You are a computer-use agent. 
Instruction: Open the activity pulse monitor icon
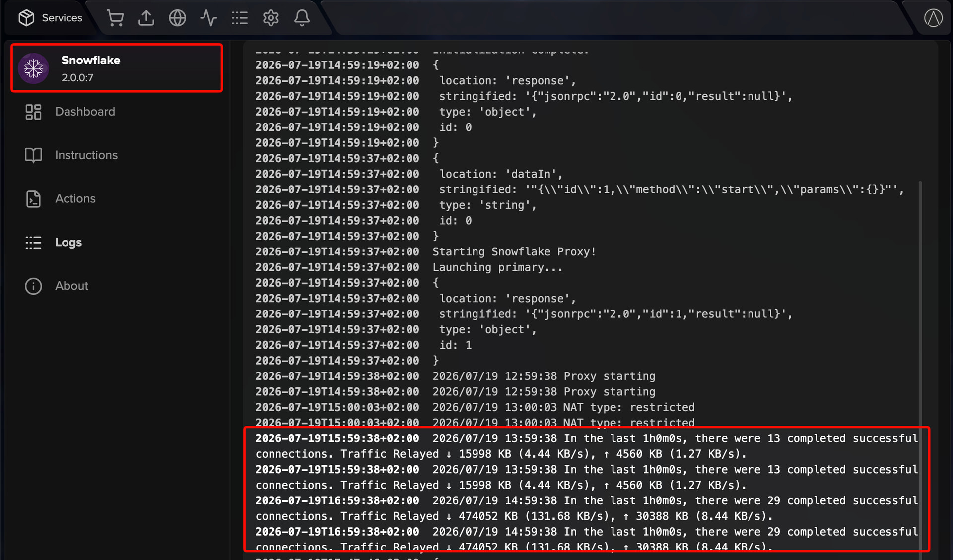[208, 18]
